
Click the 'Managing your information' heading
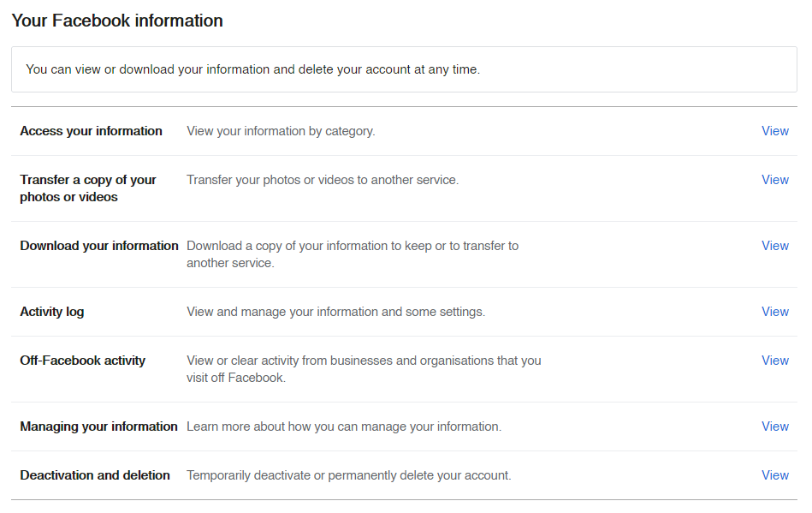point(98,426)
